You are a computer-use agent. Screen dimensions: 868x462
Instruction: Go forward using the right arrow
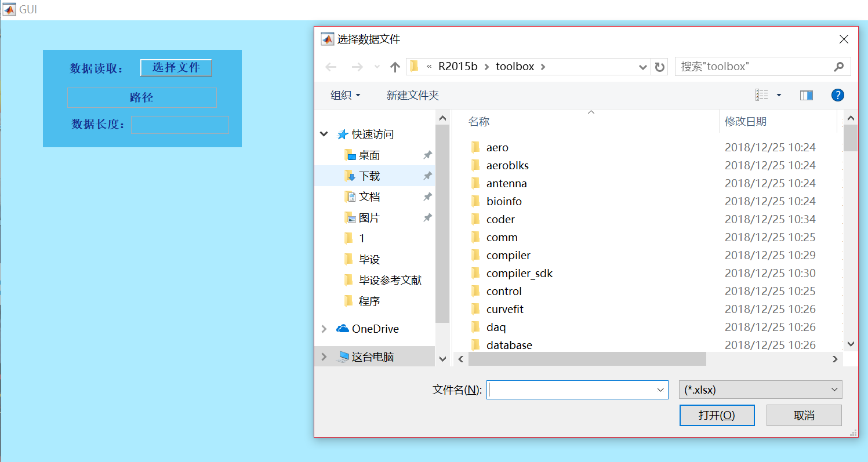point(357,67)
